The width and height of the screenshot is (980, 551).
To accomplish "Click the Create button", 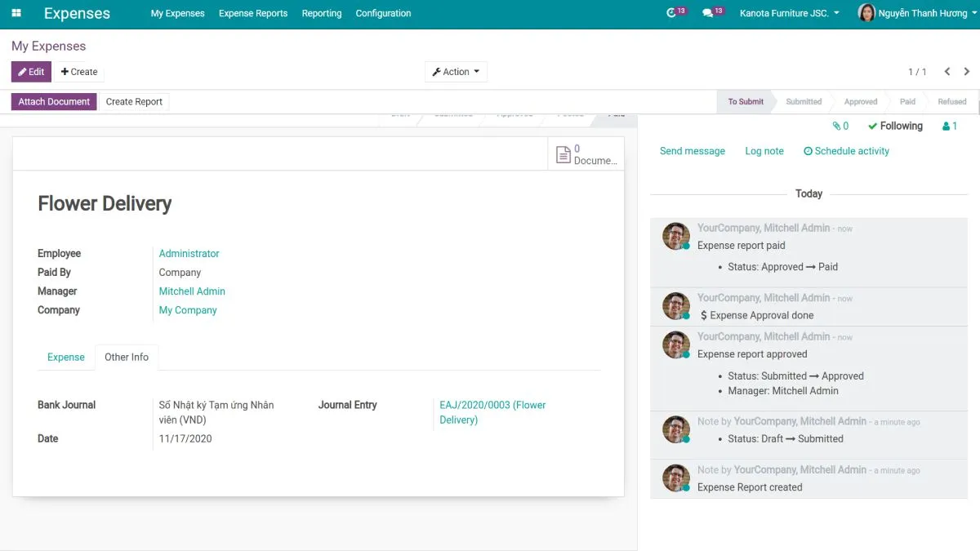I will [x=79, y=72].
